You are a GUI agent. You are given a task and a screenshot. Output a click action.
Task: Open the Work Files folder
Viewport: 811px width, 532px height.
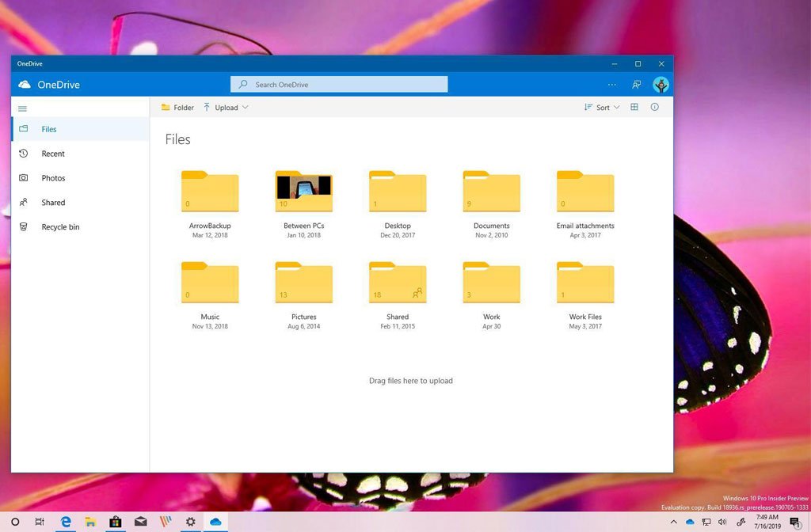pyautogui.click(x=585, y=283)
